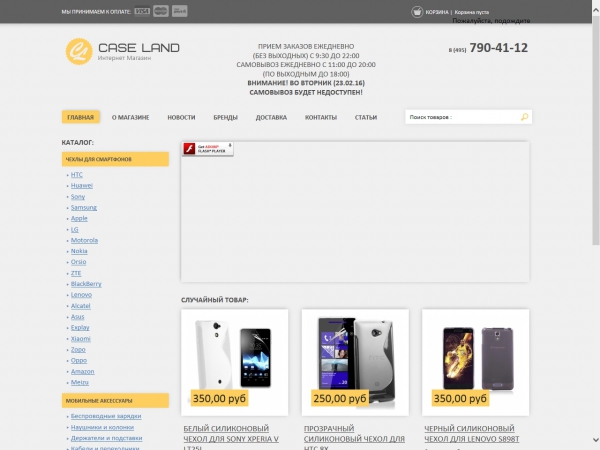Click the scrollbar down arrow
Viewport: 600px width, 450px height.
(x=596, y=440)
